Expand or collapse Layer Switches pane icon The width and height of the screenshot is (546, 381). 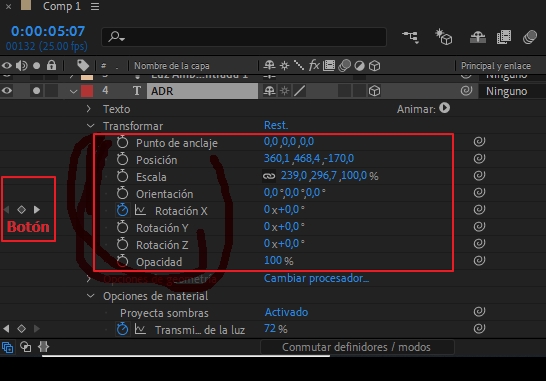pos(8,347)
